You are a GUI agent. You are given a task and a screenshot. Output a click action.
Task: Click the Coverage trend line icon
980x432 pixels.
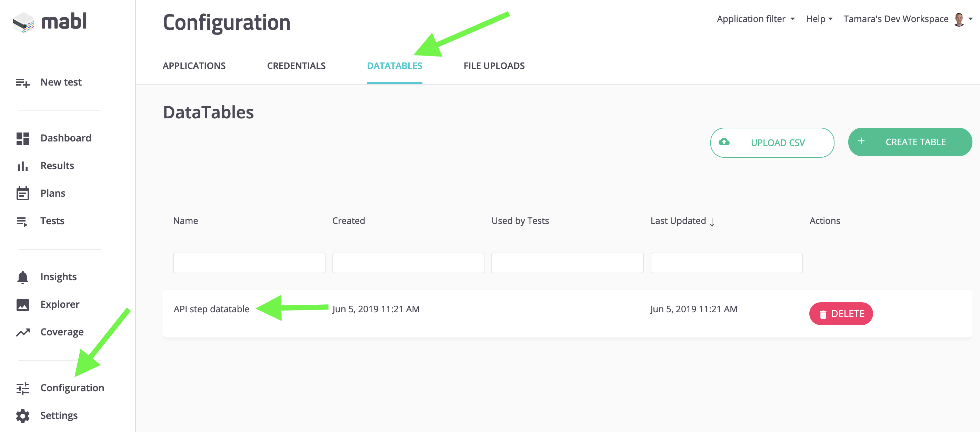[x=22, y=332]
